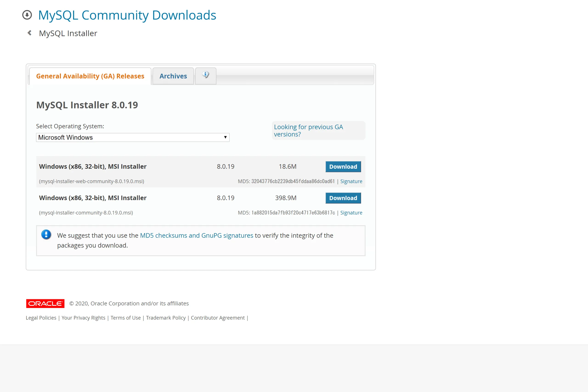Open Trademark Policy footer link
This screenshot has width=588, height=392.
point(166,318)
